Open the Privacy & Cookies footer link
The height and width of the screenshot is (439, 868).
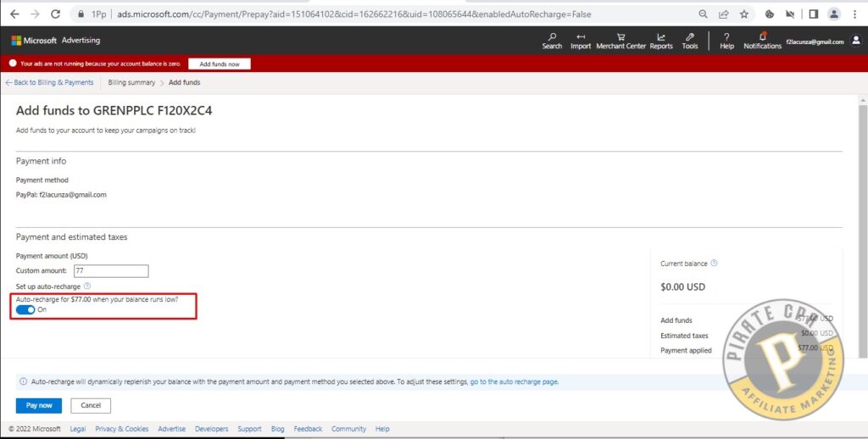[122, 429]
